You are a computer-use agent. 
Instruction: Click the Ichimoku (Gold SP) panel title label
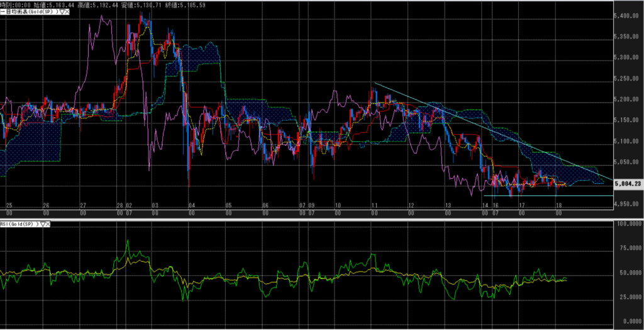click(30, 12)
